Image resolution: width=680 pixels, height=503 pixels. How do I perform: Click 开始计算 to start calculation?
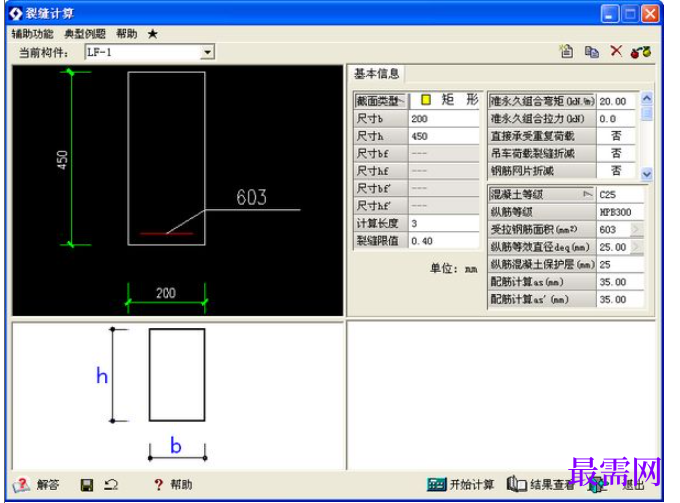click(x=460, y=484)
